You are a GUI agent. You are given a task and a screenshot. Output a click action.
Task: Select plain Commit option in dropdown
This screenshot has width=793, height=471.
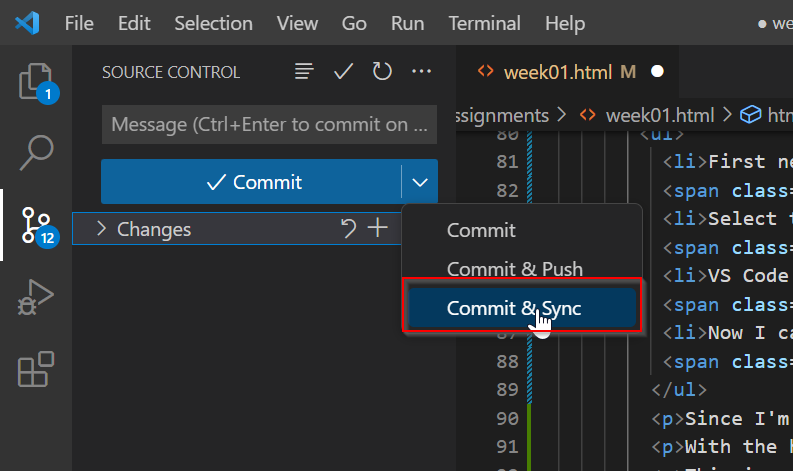pos(481,230)
